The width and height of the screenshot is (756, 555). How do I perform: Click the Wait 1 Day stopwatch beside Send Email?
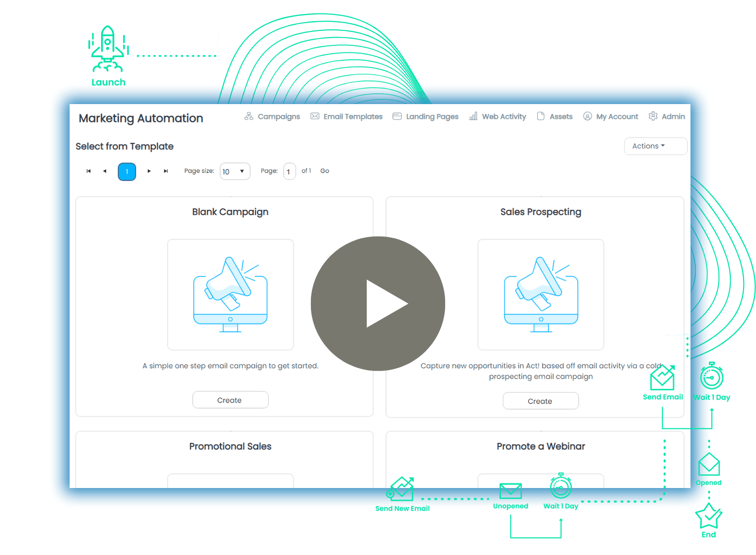pos(712,375)
